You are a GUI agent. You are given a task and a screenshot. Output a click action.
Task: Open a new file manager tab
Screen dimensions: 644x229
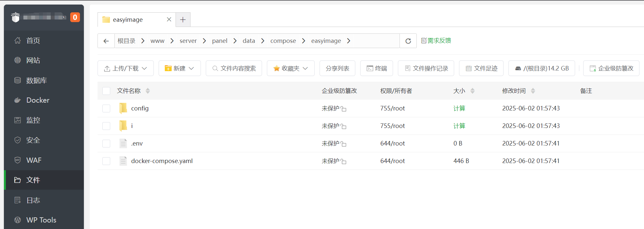tap(183, 20)
